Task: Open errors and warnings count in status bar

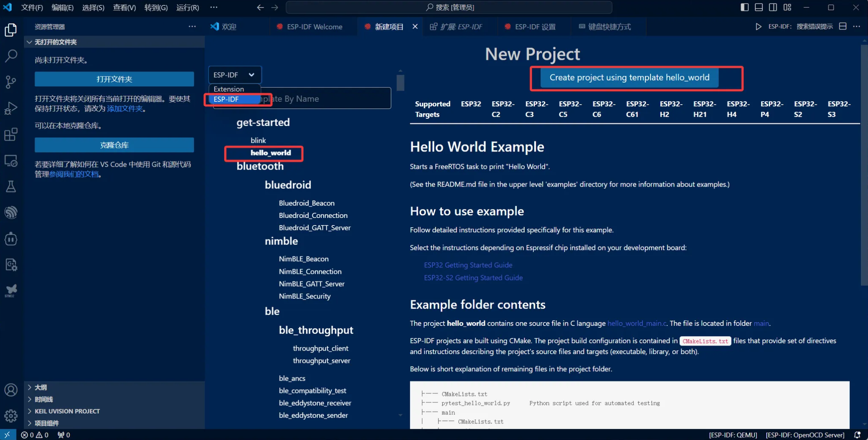Action: [35, 435]
